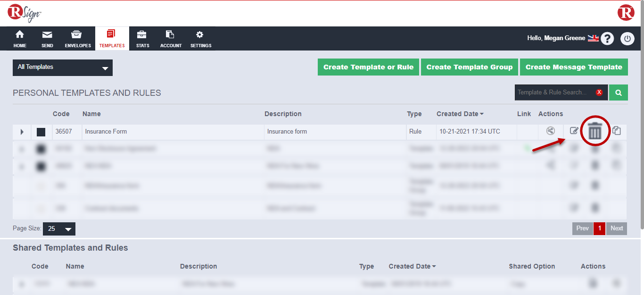Click Create Template or Rule button
This screenshot has height=295, width=644.
click(368, 67)
